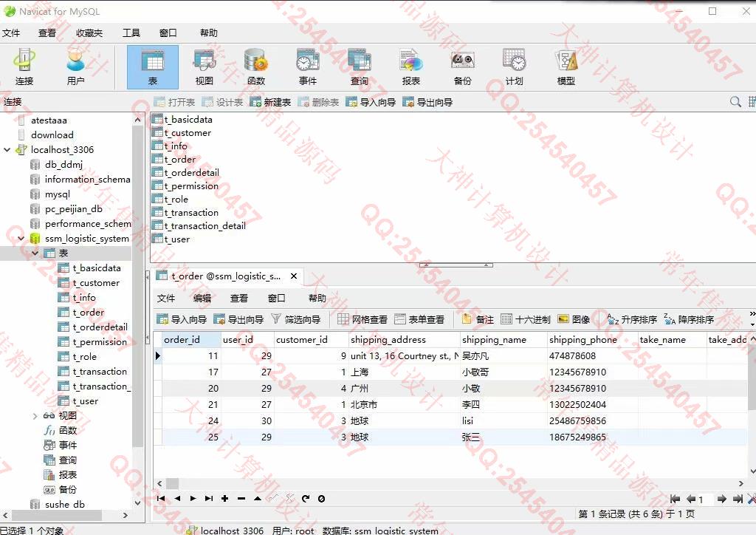
Task: Click 筛选向导 (Filter Wizard) in data toolbar
Action: point(295,319)
